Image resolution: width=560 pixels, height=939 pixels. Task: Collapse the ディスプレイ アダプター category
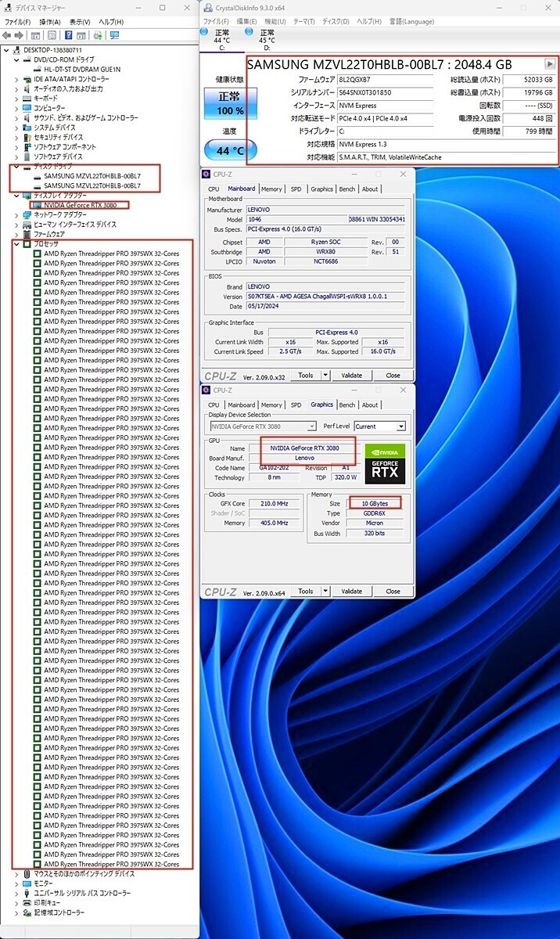point(17,195)
